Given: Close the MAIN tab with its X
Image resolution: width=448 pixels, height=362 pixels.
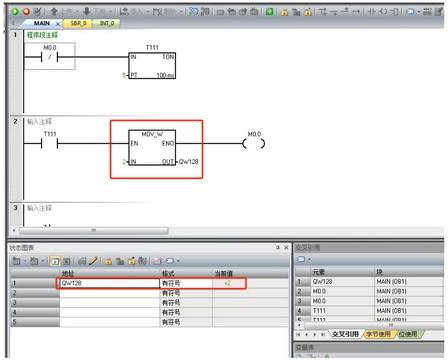Looking at the screenshot, I should [58, 24].
